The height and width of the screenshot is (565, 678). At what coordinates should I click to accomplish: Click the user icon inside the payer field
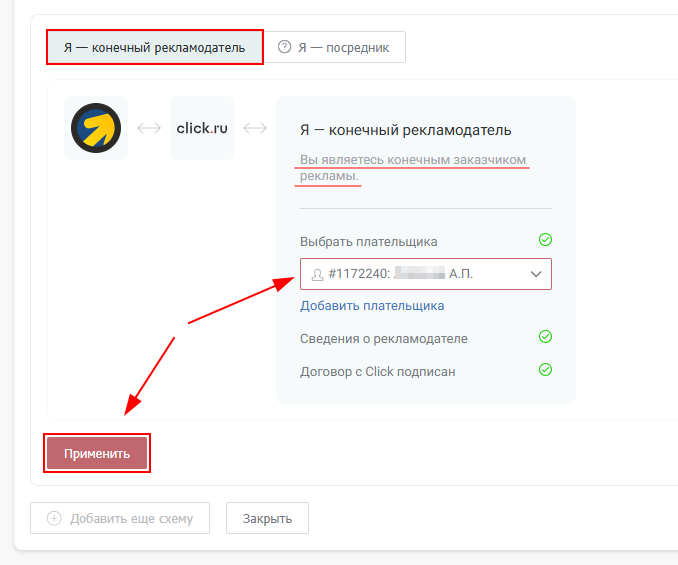(x=317, y=274)
